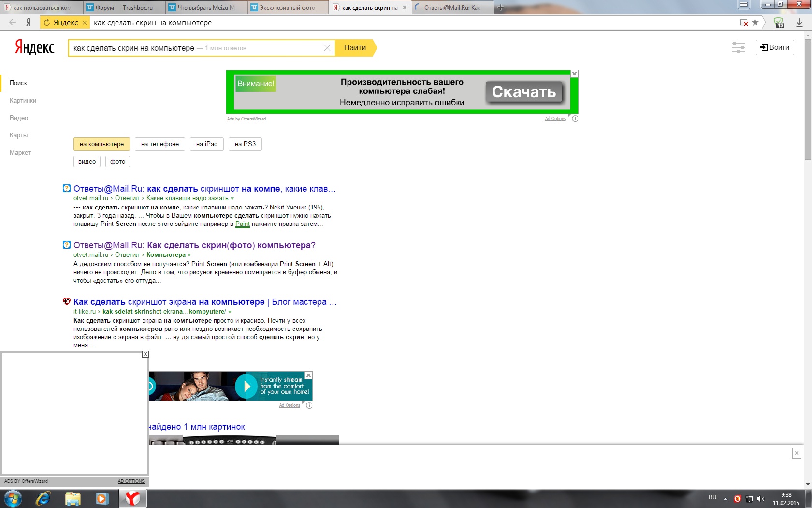812x508 pixels.
Task: Toggle 'на телефоне' filter chip
Action: [x=160, y=144]
